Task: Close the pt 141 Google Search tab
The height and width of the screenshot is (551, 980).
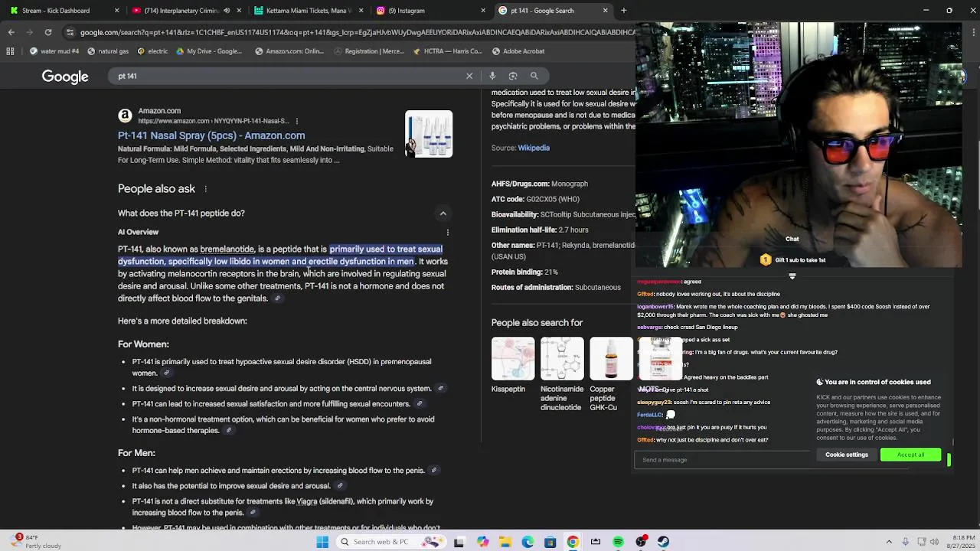Action: [606, 11]
